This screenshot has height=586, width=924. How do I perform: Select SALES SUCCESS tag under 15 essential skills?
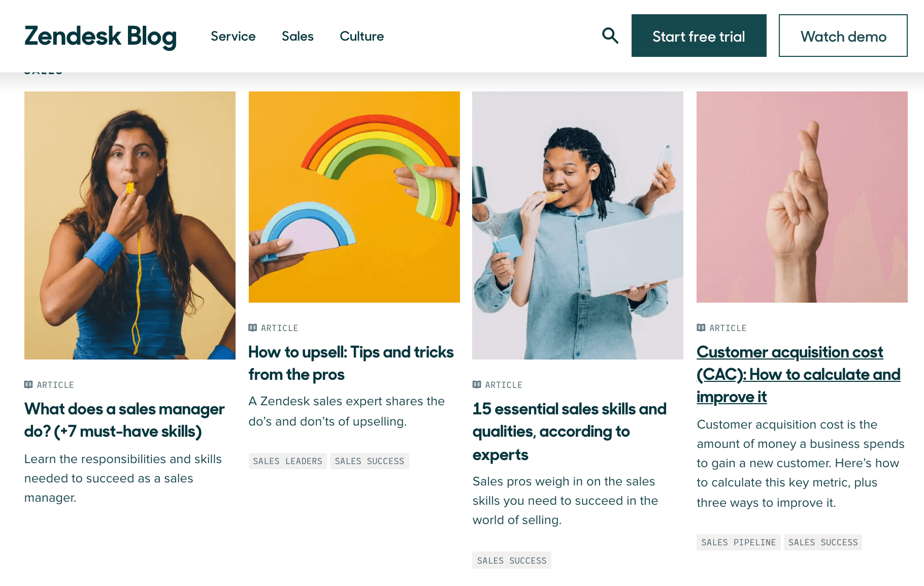click(x=512, y=561)
